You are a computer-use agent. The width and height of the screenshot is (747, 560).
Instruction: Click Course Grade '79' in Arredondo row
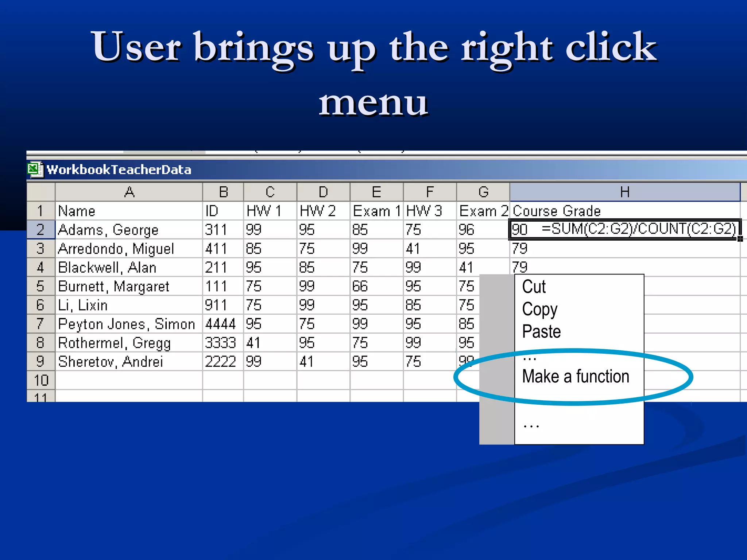click(625, 249)
